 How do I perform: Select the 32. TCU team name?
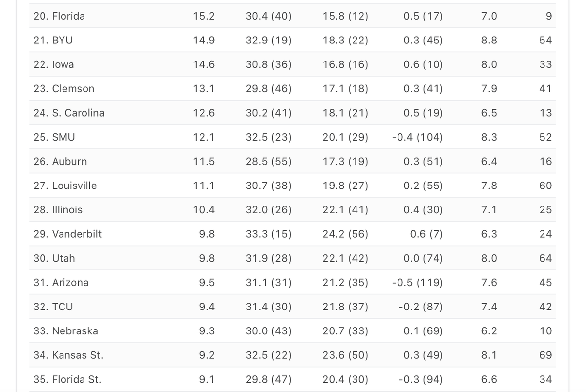tap(53, 307)
